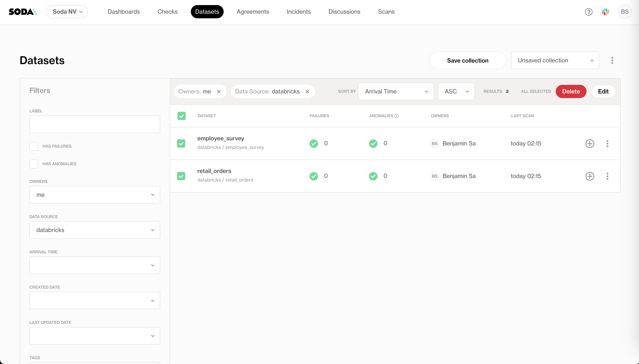The height and width of the screenshot is (364, 639).
Task: Open the BS user avatar menu
Action: (x=624, y=12)
